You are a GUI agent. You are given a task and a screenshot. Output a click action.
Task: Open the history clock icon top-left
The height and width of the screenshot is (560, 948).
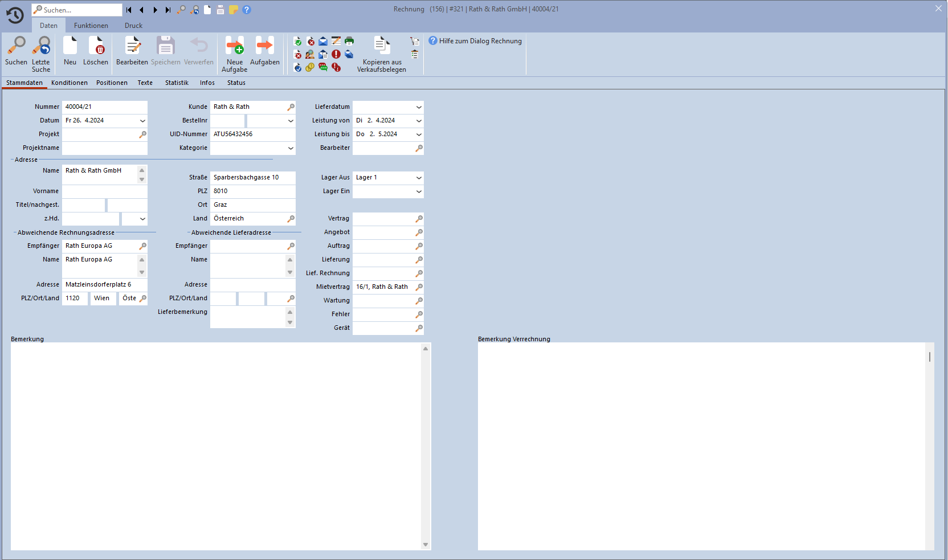click(x=15, y=15)
